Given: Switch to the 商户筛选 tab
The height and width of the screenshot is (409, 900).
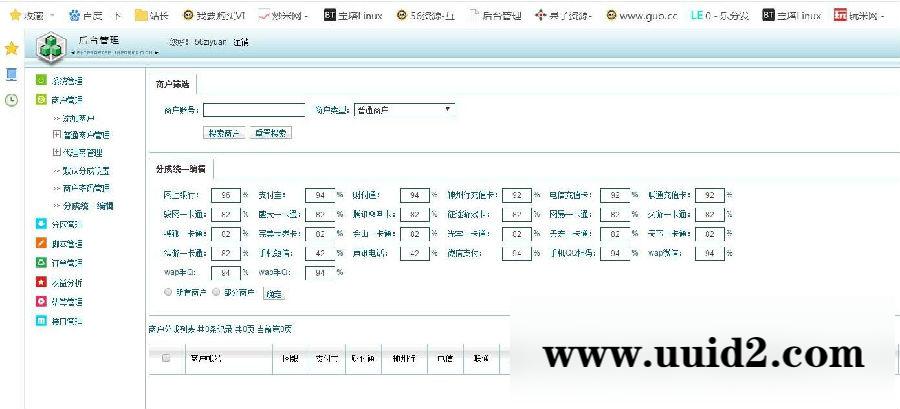Looking at the screenshot, I should point(172,84).
